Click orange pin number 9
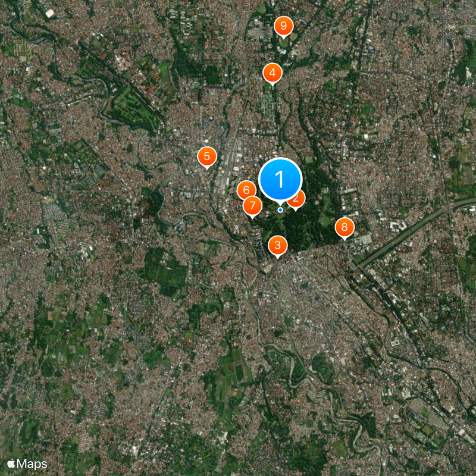The height and width of the screenshot is (476, 476). coord(284,26)
